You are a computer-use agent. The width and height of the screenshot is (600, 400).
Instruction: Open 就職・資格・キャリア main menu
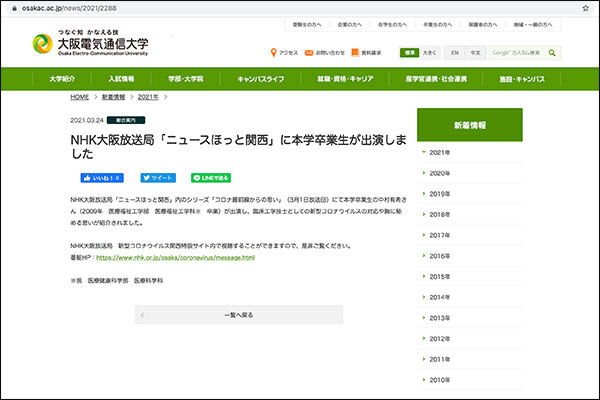[x=345, y=79]
